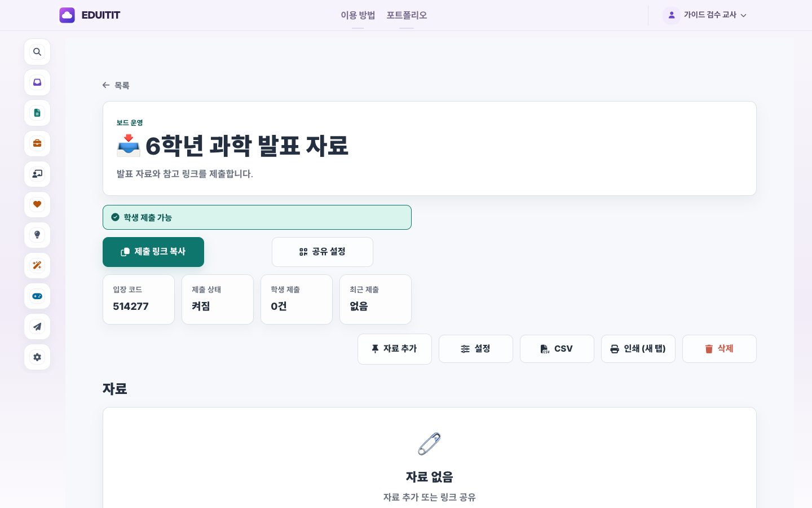
Task: Open the green document sidebar icon
Action: 37,113
